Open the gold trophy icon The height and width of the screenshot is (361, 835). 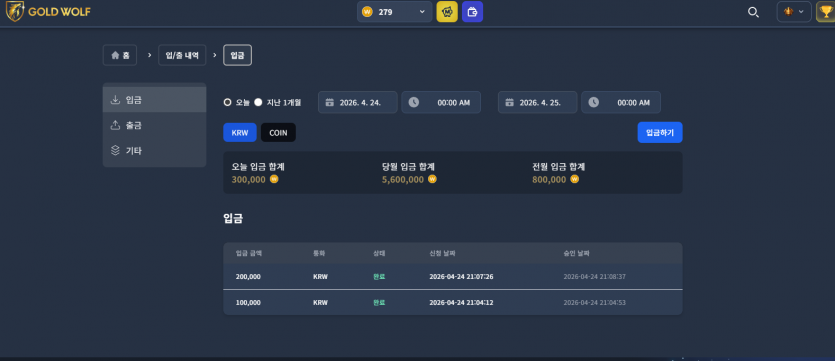point(825,12)
